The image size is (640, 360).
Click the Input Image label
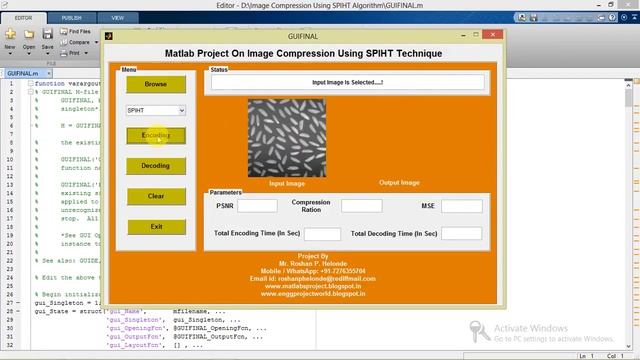287,184
